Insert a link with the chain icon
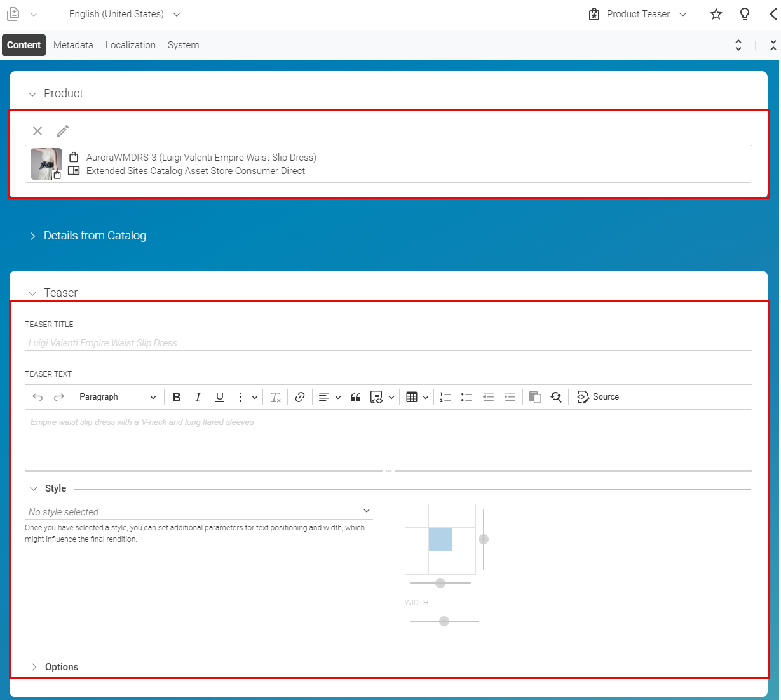This screenshot has width=781, height=700. (x=300, y=397)
